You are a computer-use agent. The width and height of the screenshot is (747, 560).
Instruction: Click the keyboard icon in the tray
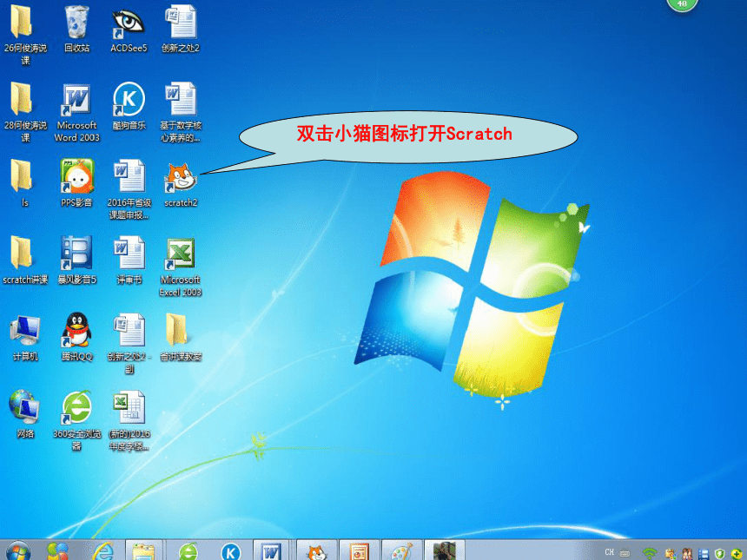point(625,553)
